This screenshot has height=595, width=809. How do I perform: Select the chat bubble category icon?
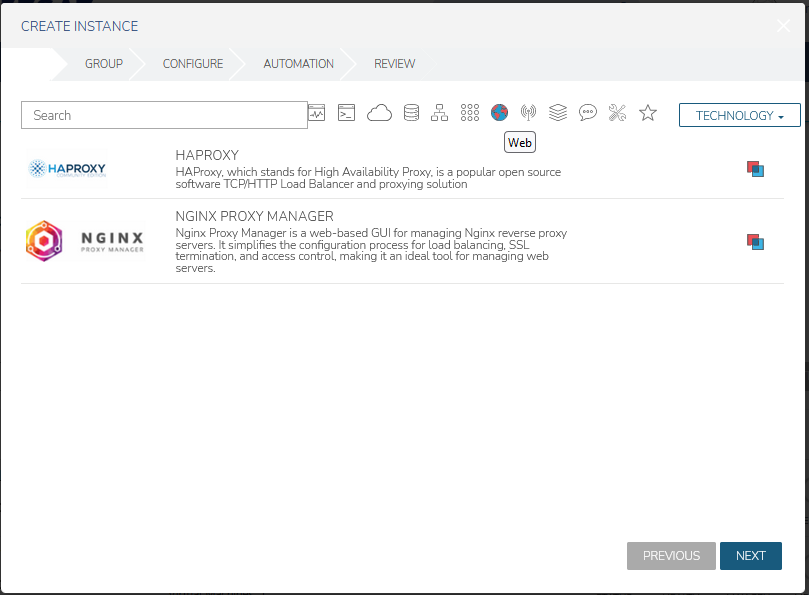coord(588,114)
